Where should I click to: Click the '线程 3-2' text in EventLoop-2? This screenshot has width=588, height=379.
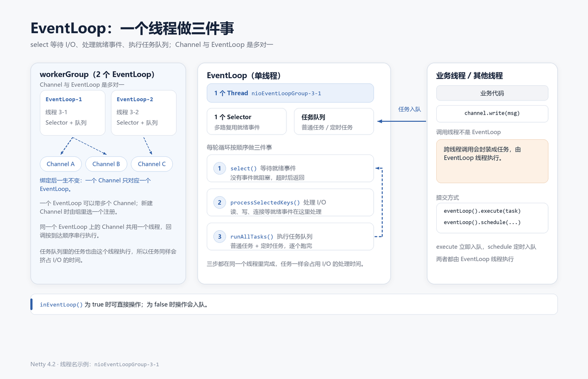pos(128,112)
